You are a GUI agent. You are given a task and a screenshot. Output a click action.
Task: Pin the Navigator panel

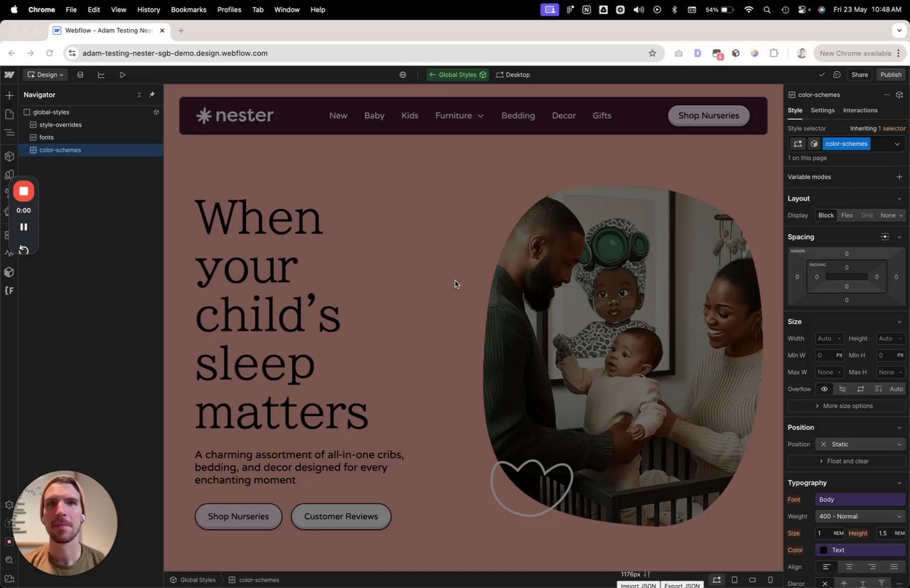[x=151, y=95]
